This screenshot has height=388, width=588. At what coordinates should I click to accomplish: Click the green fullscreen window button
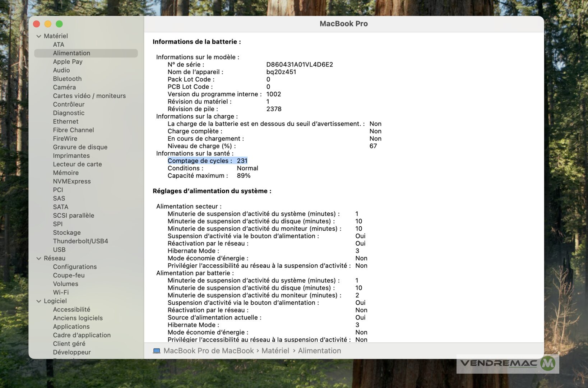(59, 24)
